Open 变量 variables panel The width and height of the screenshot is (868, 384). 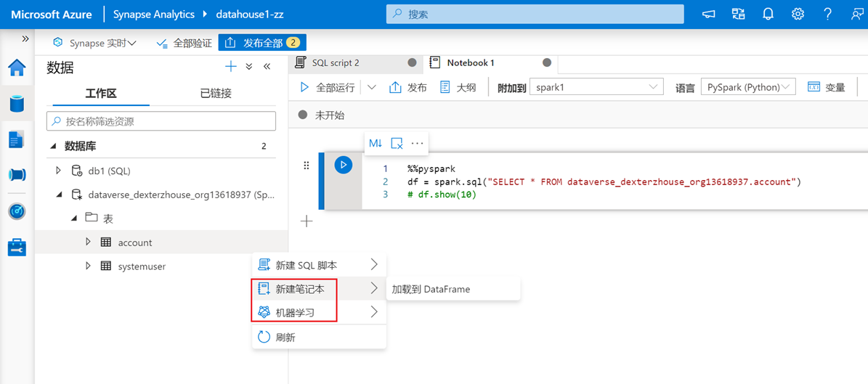coord(827,87)
